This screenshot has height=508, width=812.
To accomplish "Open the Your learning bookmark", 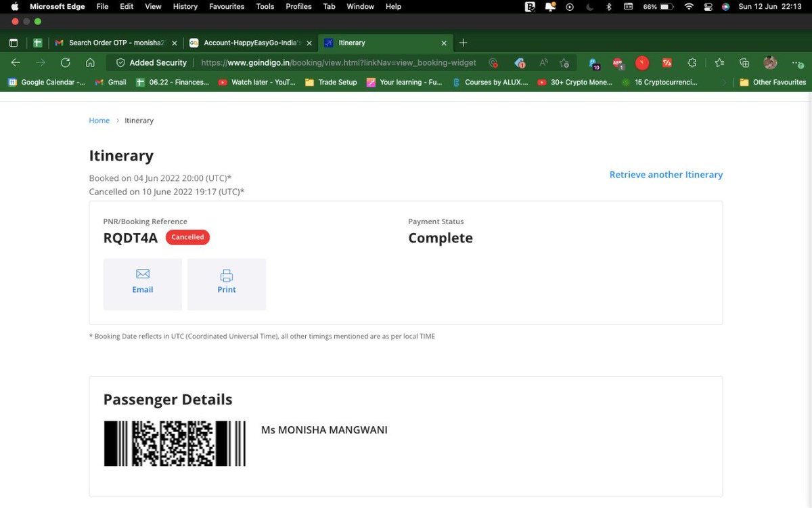I will (404, 82).
